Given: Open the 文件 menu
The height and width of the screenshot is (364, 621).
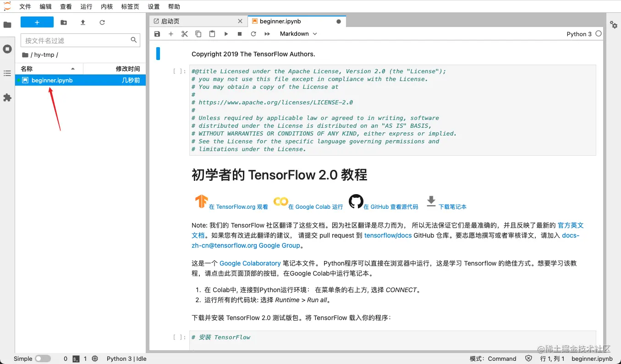Looking at the screenshot, I should (x=25, y=6).
